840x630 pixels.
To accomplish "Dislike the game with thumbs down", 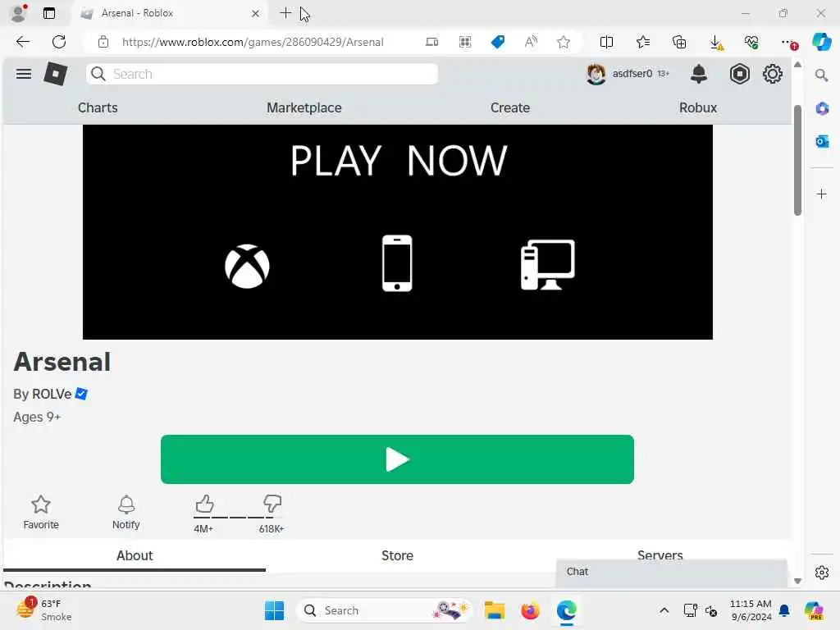I will pyautogui.click(x=272, y=504).
